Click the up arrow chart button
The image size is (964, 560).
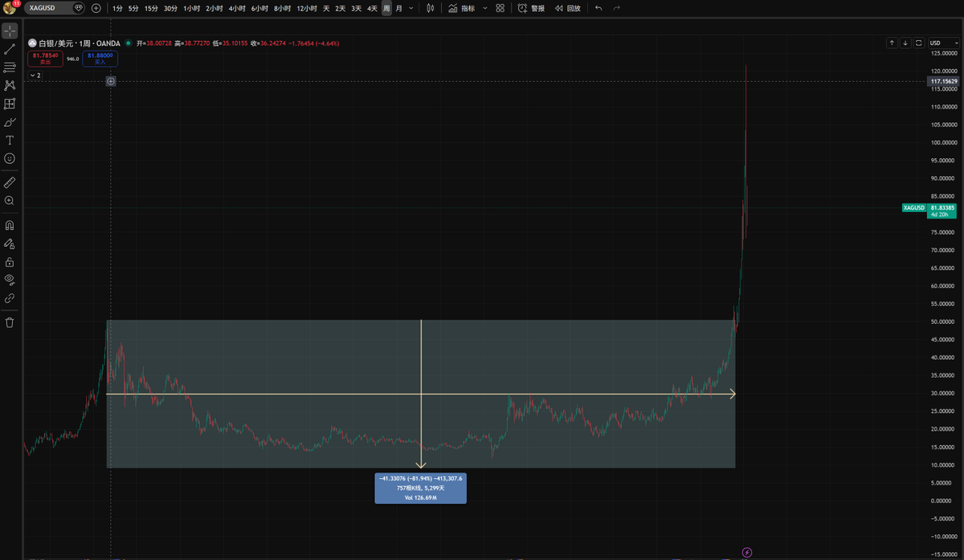click(892, 43)
